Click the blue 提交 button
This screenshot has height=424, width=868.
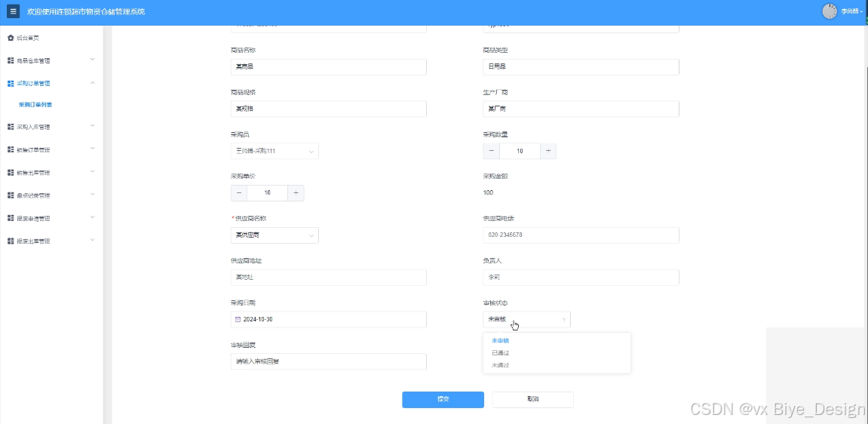pos(443,399)
